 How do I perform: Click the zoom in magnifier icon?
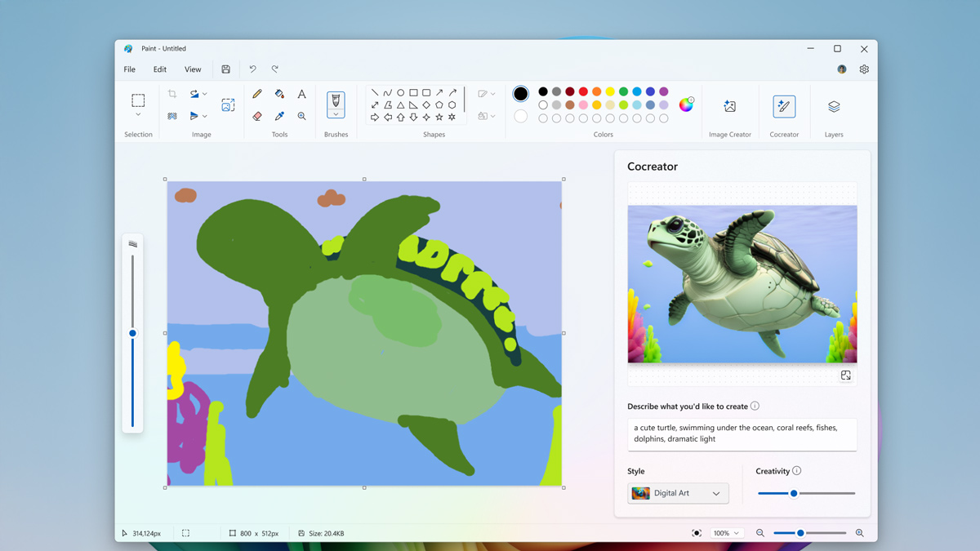(x=859, y=533)
